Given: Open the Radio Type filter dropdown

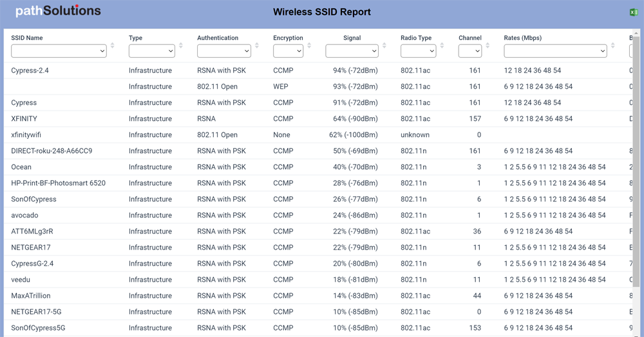Looking at the screenshot, I should (418, 51).
